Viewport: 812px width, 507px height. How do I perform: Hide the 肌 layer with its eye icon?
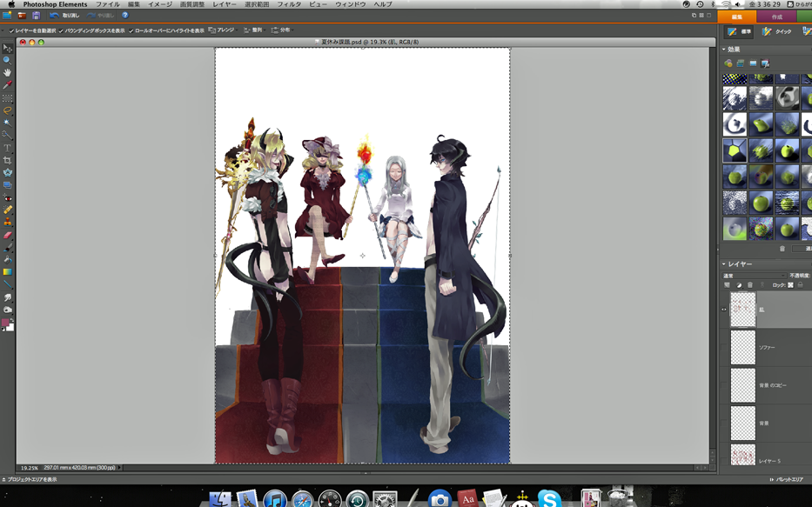[x=724, y=310]
